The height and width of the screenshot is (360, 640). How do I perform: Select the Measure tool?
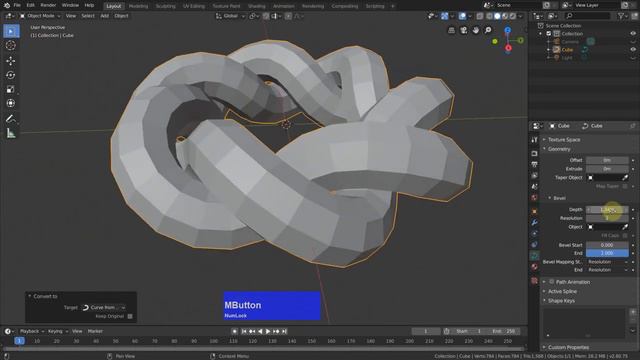[11, 133]
